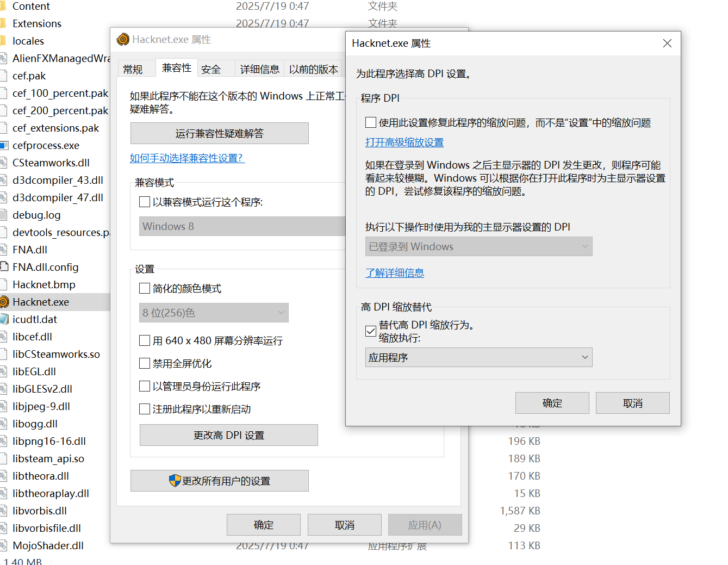Click the shield icon on 更改所有用户的设置
Screen dimensions: 728x565
click(175, 481)
